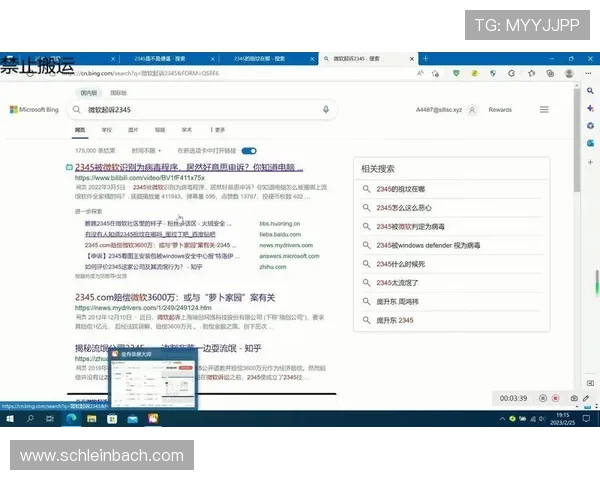This screenshot has height=480, width=600.
Task: Open the Edge profile avatar
Action: (x=569, y=73)
